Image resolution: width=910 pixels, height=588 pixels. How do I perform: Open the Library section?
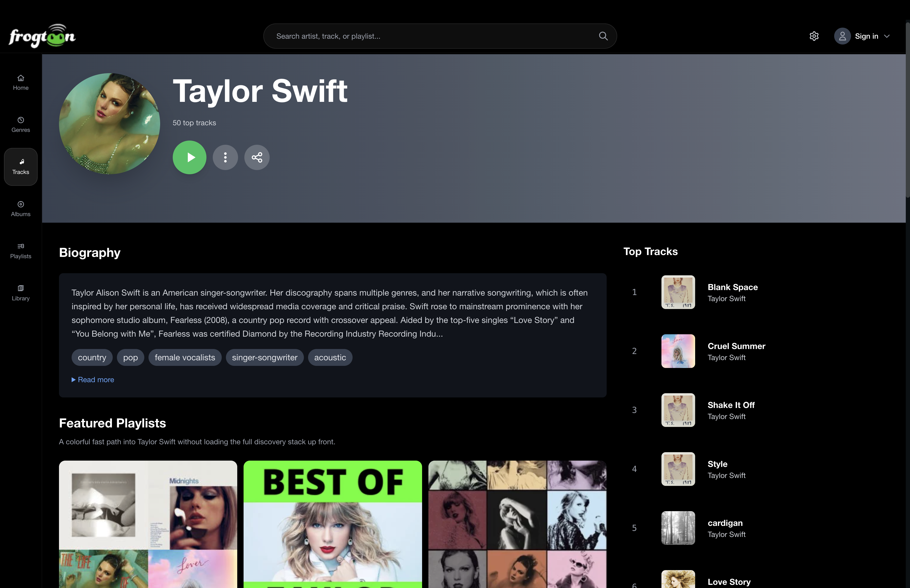tap(20, 292)
